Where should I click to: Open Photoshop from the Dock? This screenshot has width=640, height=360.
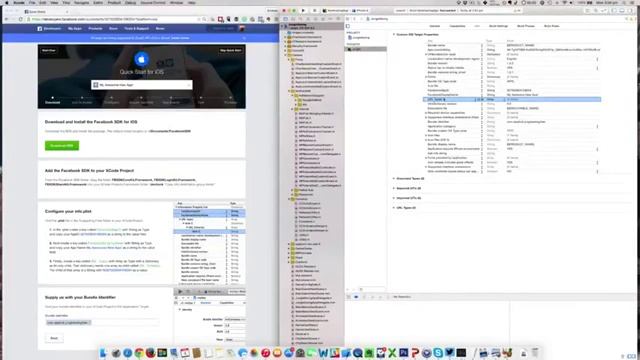(x=404, y=353)
